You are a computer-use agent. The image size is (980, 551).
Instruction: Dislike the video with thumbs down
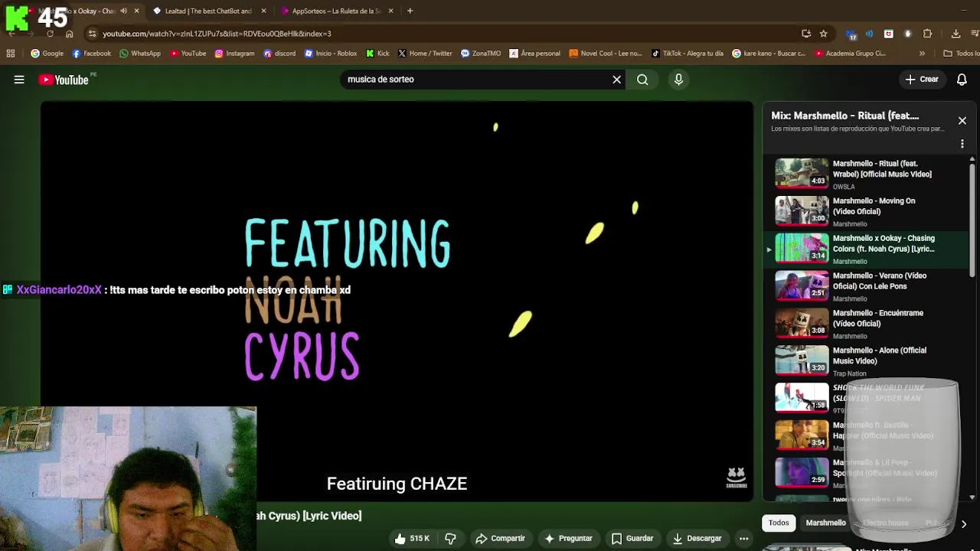[x=450, y=539]
